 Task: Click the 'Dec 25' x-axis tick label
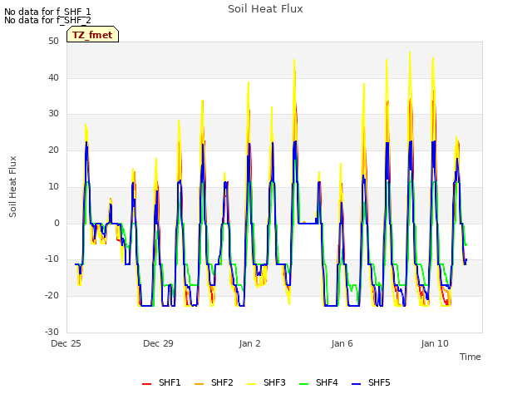click(x=66, y=343)
